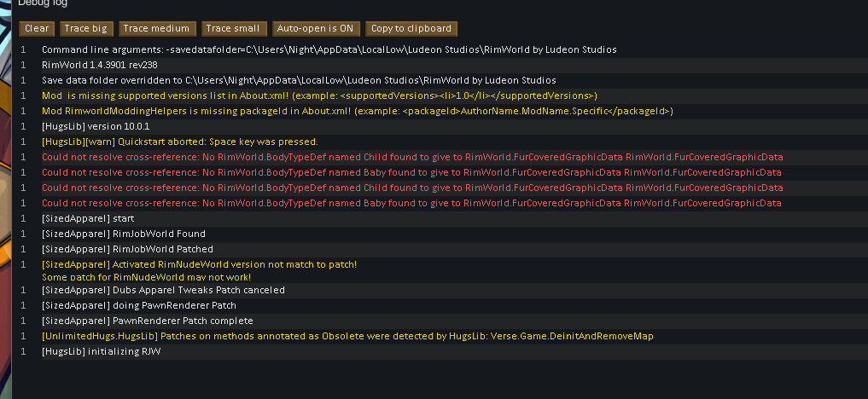The width and height of the screenshot is (868, 399).
Task: Clear the debug log
Action: (37, 29)
